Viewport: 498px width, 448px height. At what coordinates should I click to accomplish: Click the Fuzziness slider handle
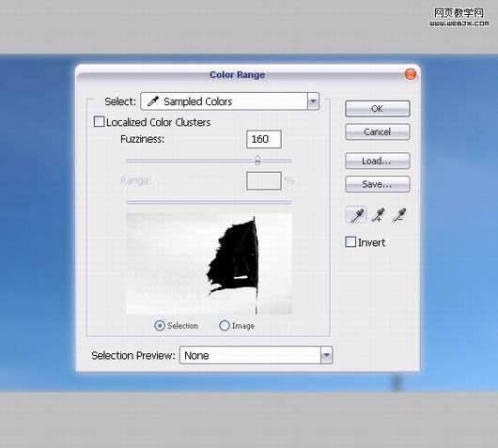[x=257, y=161]
